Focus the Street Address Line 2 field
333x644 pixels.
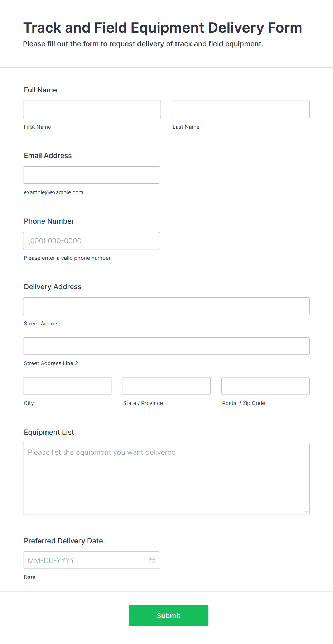click(166, 346)
